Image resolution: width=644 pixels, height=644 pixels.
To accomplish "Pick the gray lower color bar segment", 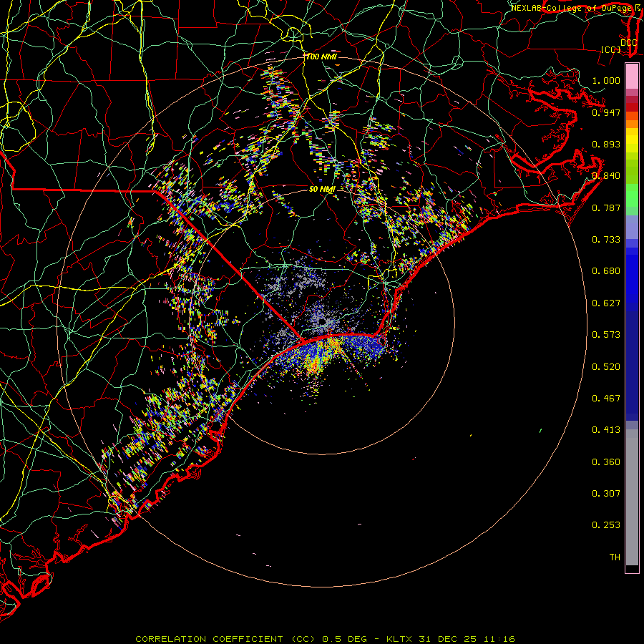I will 632,497.
